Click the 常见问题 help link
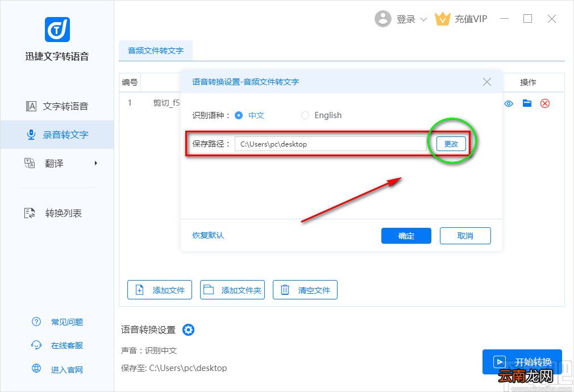Image resolution: width=574 pixels, height=392 pixels. (67, 322)
